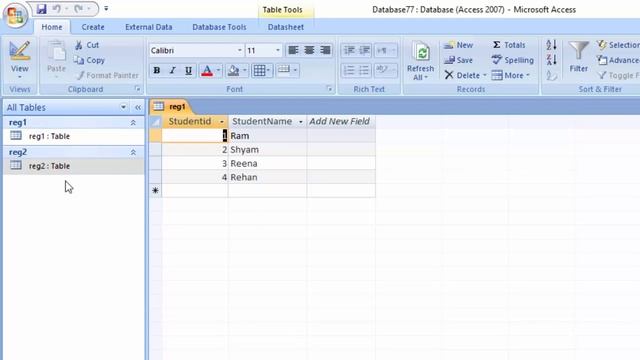Viewport: 640px width, 360px height.
Task: Open the Calibri font name dropdown
Action: (x=239, y=50)
